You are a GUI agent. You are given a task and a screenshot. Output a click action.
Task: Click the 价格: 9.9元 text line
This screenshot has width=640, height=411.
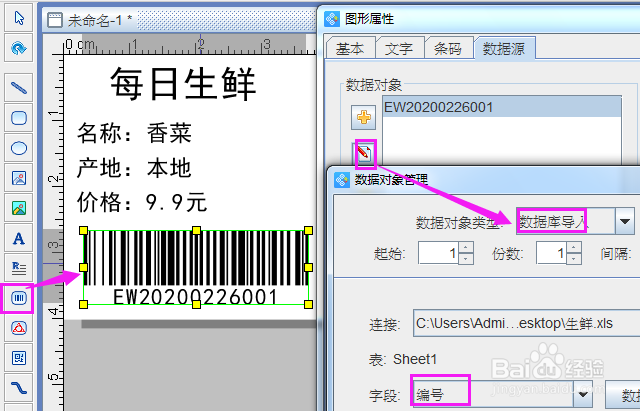(142, 202)
